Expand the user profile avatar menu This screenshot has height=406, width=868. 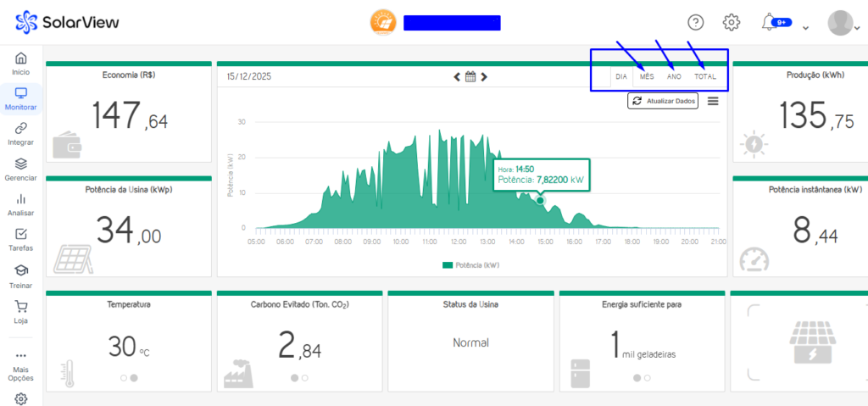tap(840, 22)
